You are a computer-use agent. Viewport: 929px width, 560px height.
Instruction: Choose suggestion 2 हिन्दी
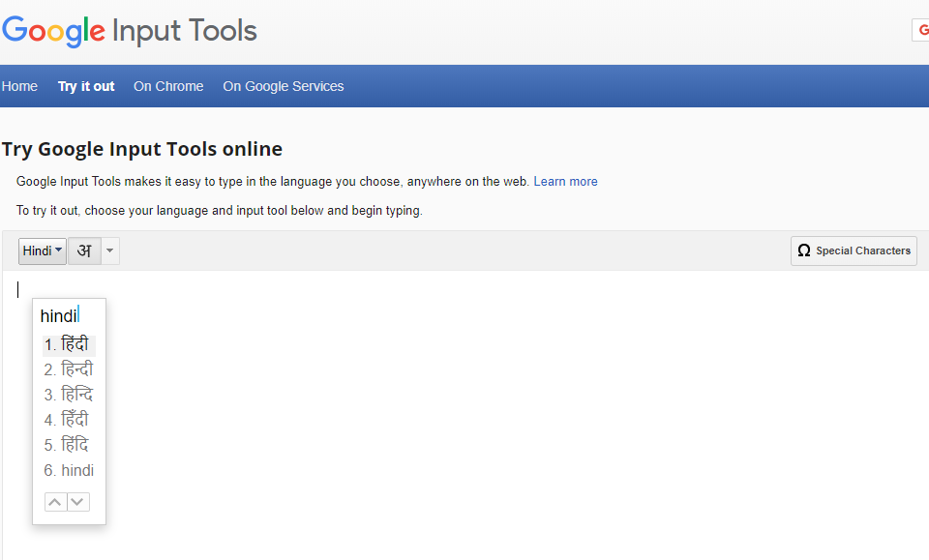click(x=69, y=369)
